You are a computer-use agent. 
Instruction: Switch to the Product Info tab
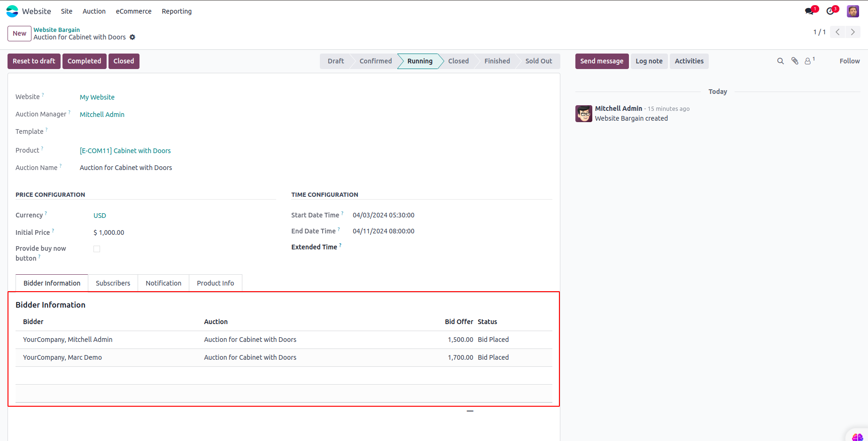tap(216, 283)
